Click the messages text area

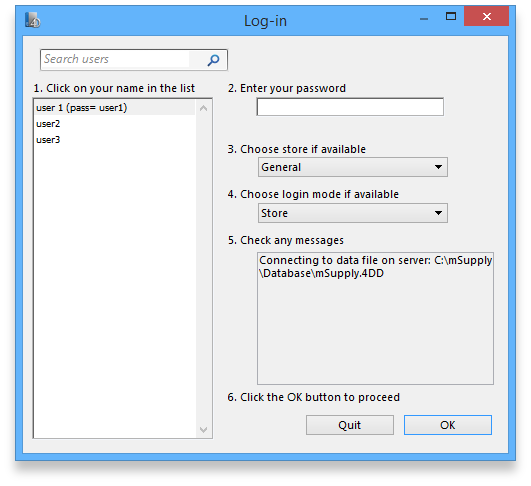tap(375, 318)
